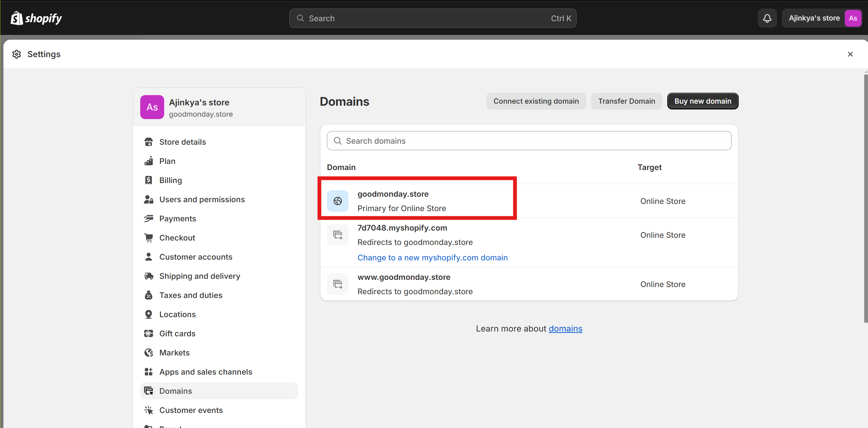The image size is (868, 428).
Task: Open Gift cards settings
Action: [x=219, y=334]
